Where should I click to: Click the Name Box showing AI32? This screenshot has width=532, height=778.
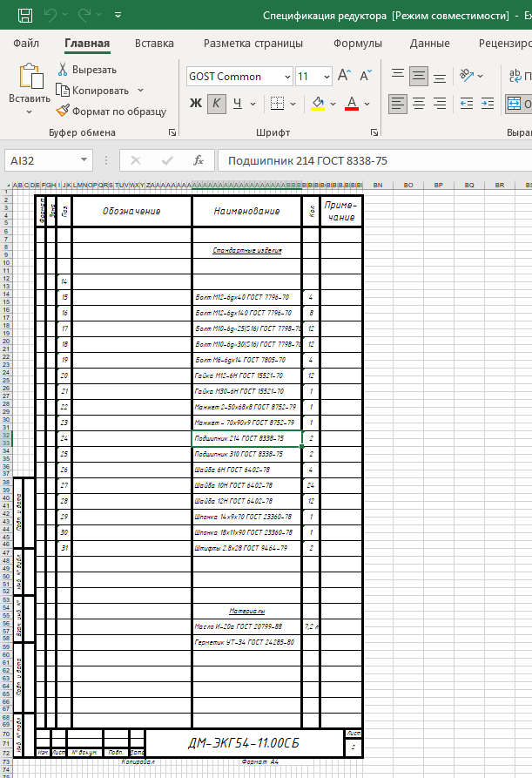[x=42, y=161]
